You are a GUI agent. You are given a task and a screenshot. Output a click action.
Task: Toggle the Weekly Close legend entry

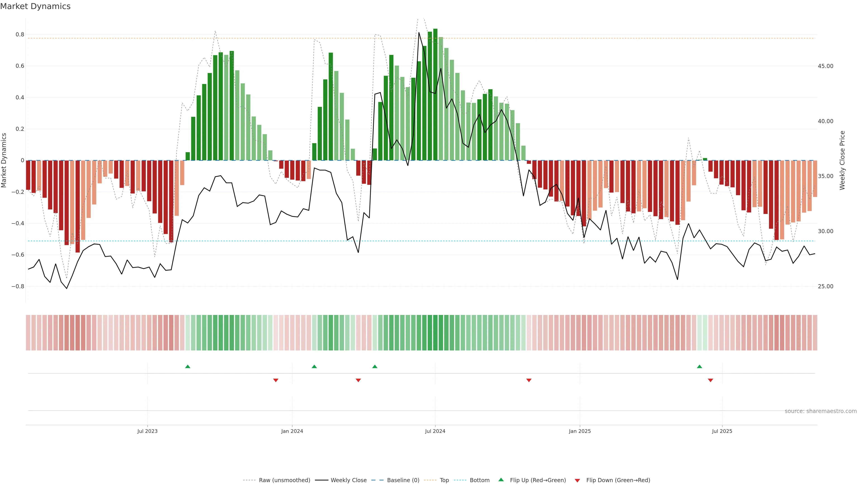(x=348, y=480)
